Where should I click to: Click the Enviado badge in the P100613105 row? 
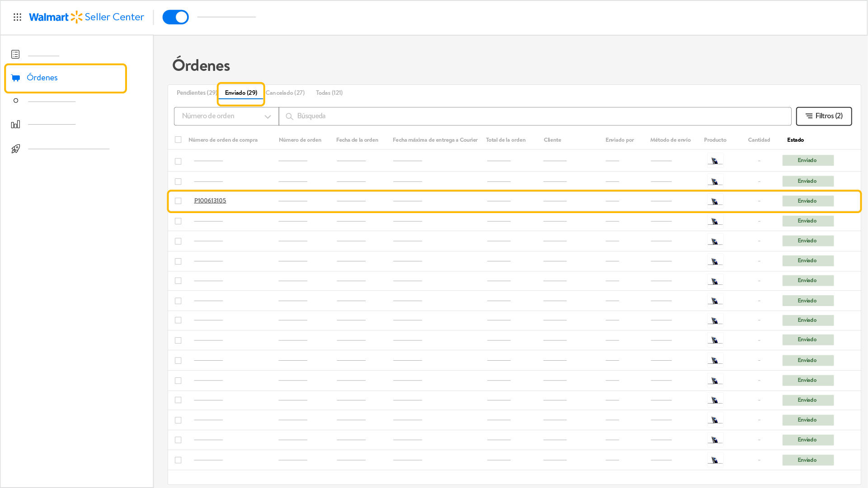(x=807, y=201)
